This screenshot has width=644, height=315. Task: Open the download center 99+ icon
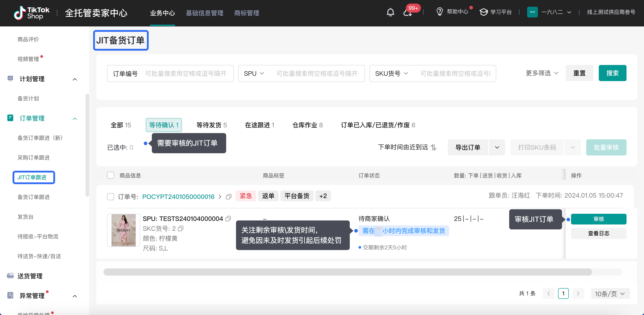(x=408, y=12)
